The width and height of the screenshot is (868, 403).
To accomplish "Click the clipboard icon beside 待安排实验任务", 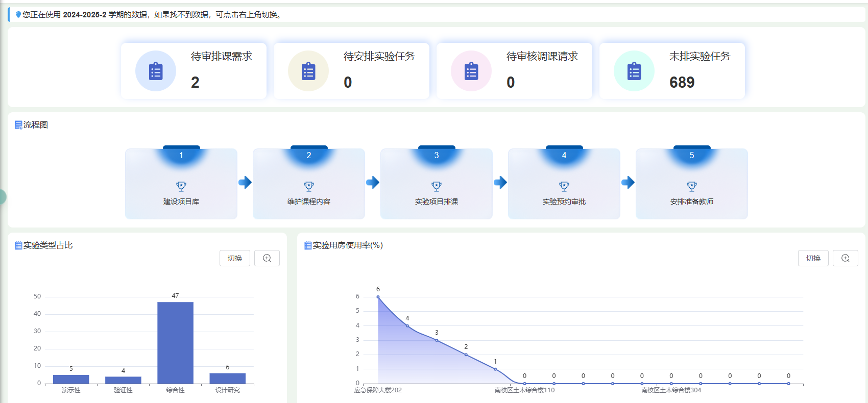I will [308, 71].
